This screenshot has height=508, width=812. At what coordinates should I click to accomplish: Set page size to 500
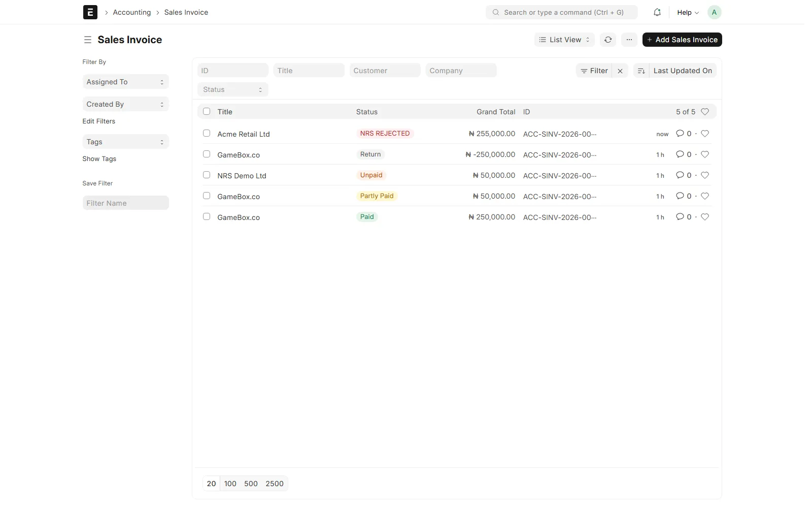tap(251, 484)
